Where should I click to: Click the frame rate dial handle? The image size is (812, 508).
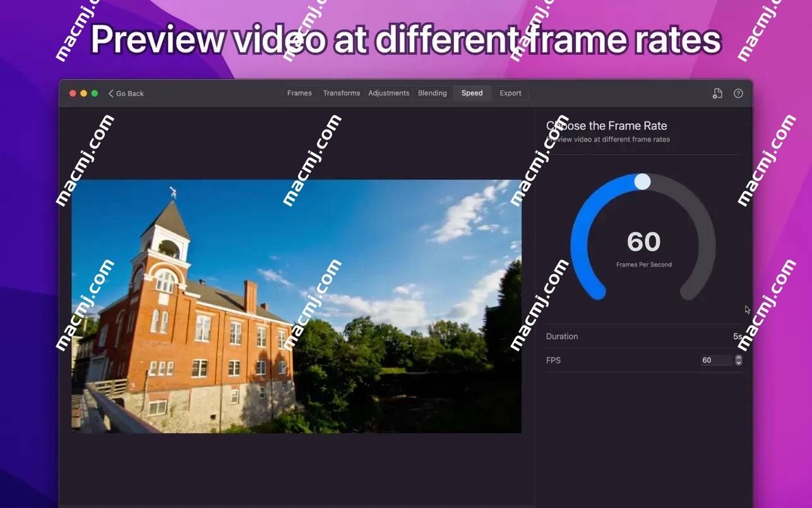point(642,182)
